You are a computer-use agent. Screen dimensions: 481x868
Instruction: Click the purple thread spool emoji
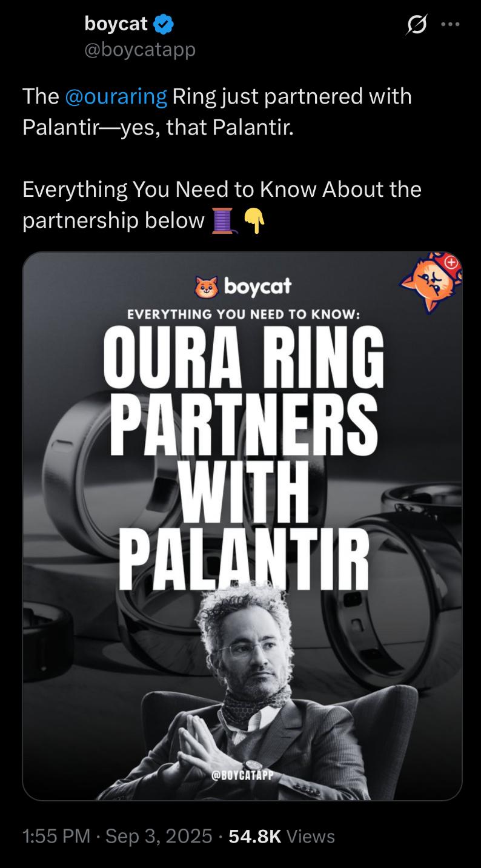[222, 220]
